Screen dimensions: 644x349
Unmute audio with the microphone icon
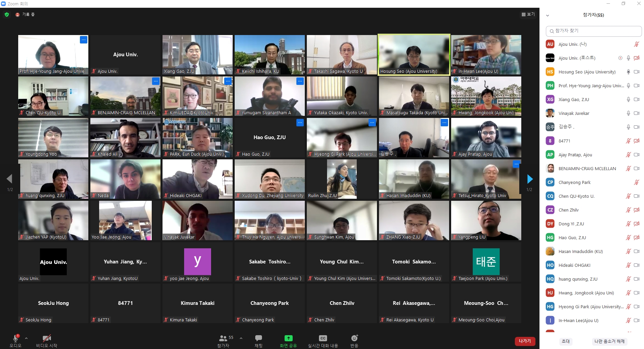point(16,338)
